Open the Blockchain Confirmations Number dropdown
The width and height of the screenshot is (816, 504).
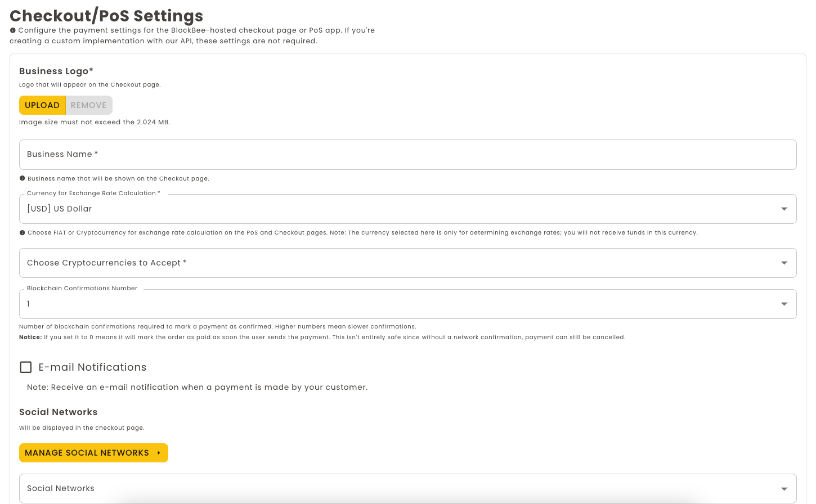(394, 304)
